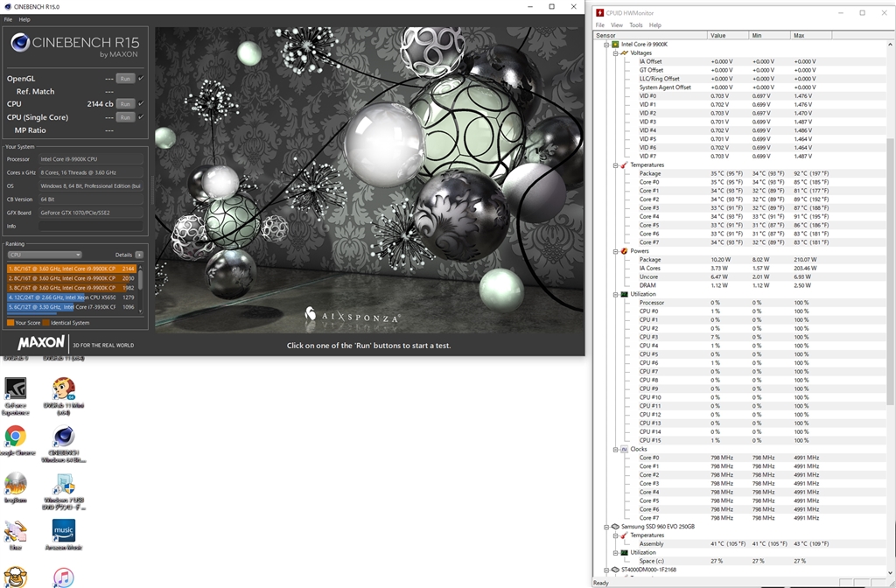Viewport: 896px width, 588px height.
Task: Click the flame icon beside Powers
Action: [x=624, y=251]
